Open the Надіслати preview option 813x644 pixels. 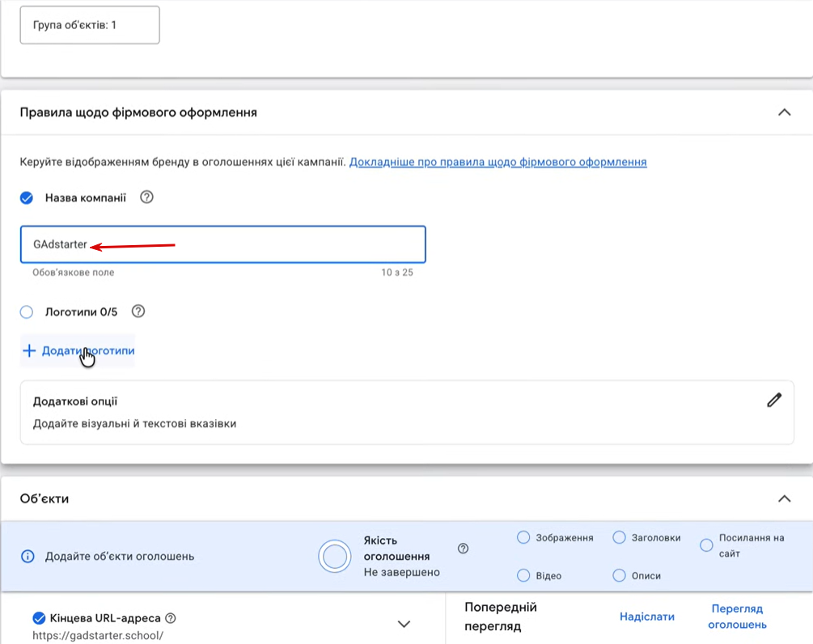pyautogui.click(x=647, y=616)
